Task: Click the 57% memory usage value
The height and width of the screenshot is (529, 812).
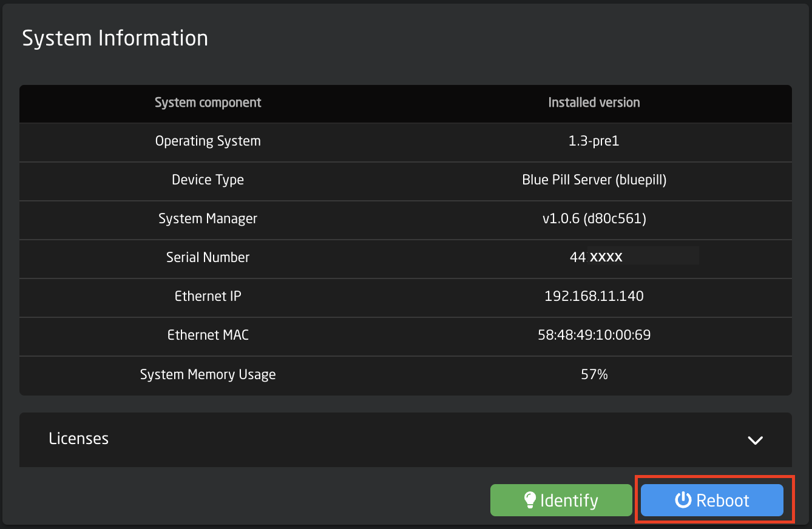Action: coord(594,375)
